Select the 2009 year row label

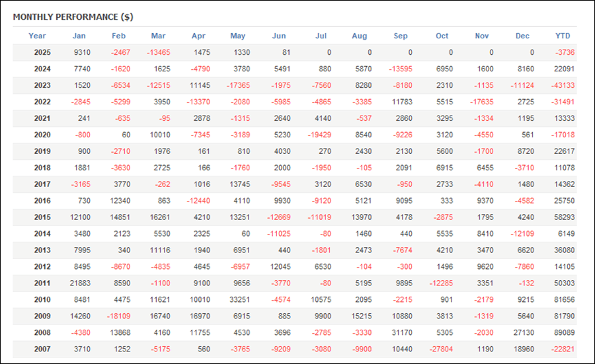[x=42, y=316]
